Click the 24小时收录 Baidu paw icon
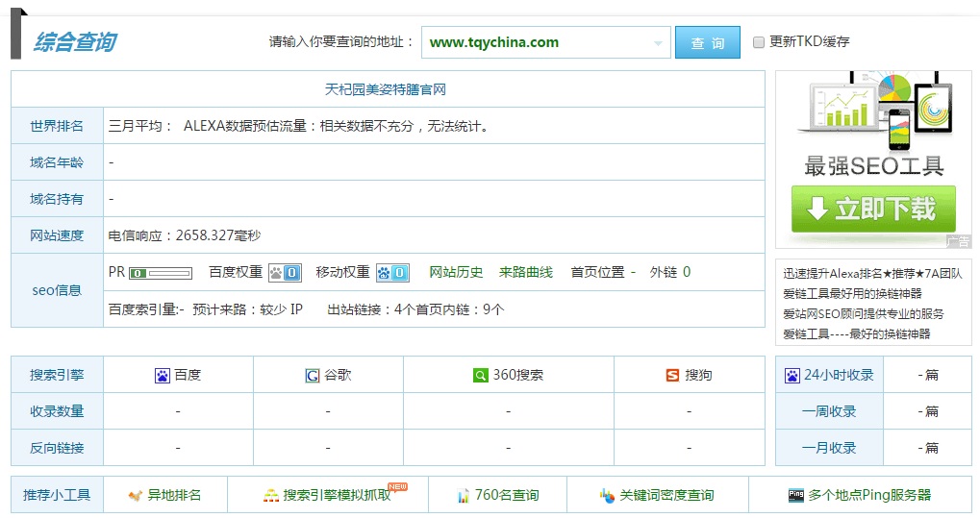 pos(792,376)
